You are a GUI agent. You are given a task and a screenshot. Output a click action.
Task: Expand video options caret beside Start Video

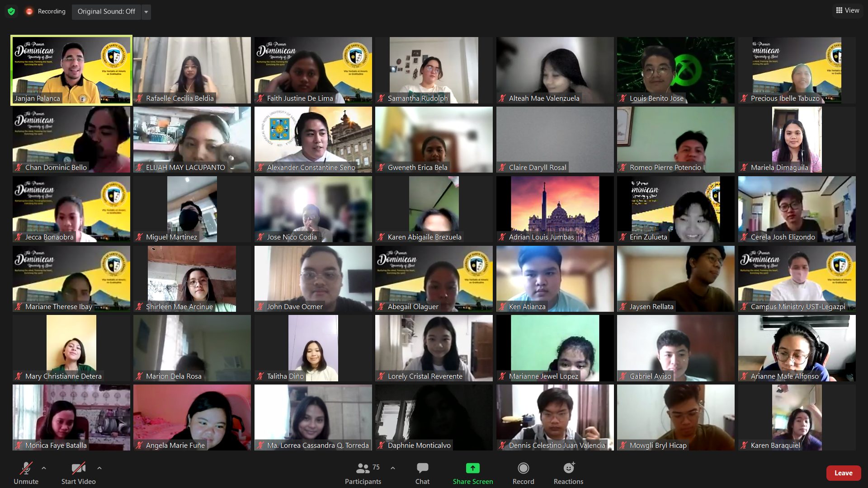point(99,468)
